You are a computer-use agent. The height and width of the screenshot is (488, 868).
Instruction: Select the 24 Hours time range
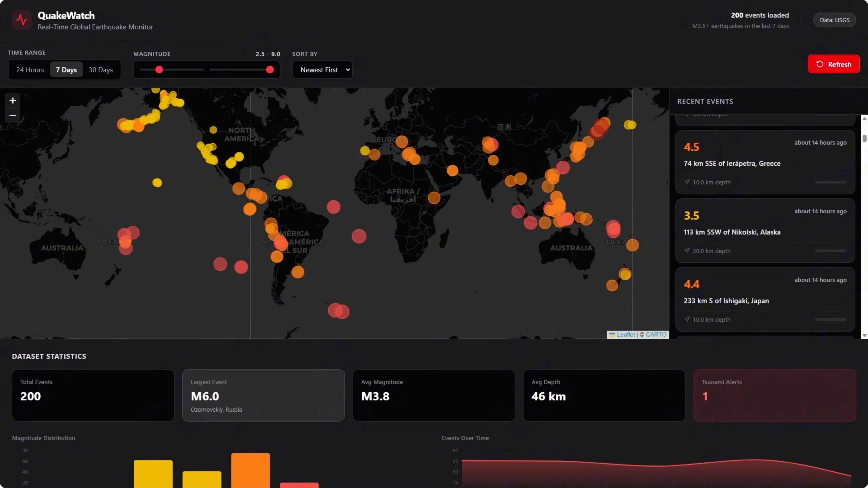30,70
